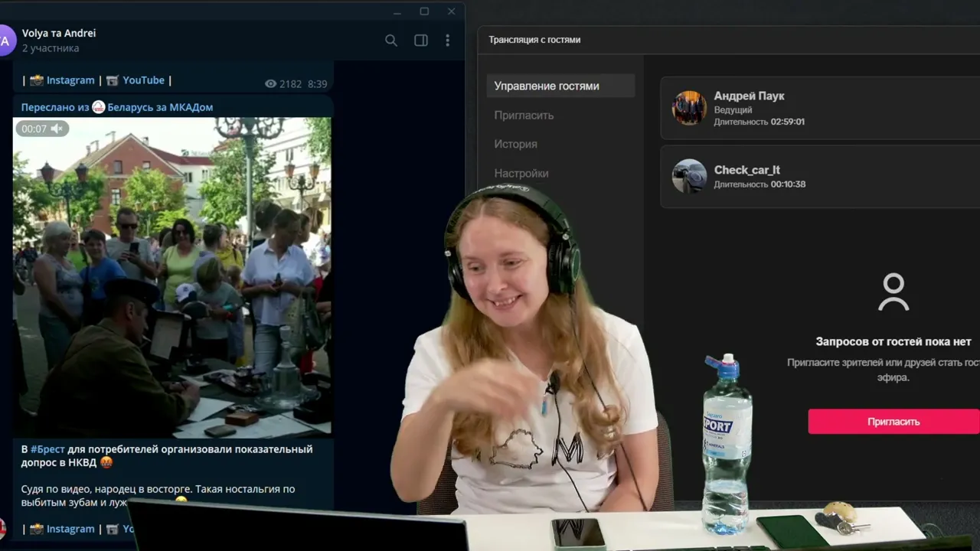Screen dimensions: 980x551
Task: Click the Запросов от гостей пока нет text
Action: pos(893,341)
